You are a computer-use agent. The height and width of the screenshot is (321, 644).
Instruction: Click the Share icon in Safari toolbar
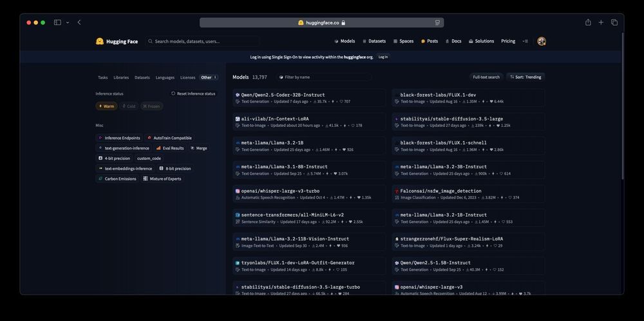point(588,23)
